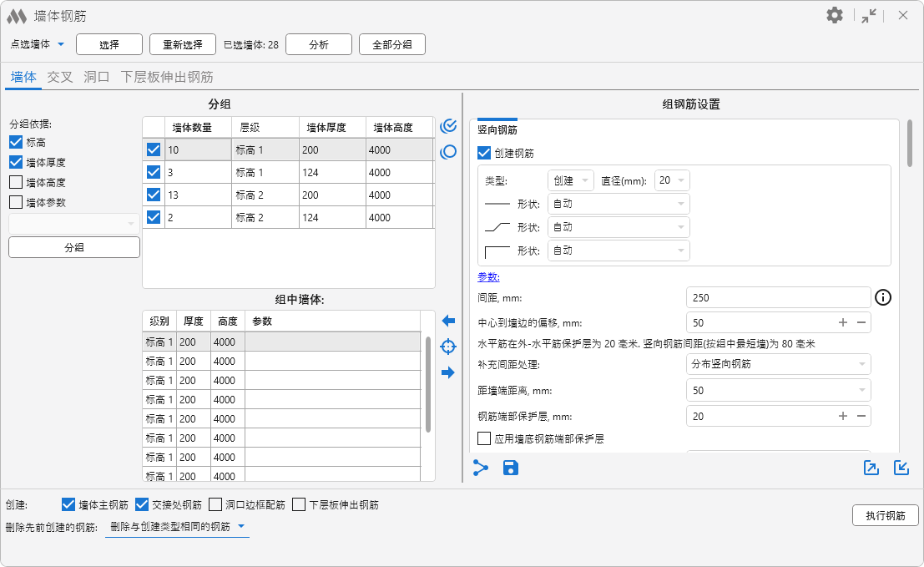Click the check-all groups icon
This screenshot has height=567, width=924.
(448, 126)
